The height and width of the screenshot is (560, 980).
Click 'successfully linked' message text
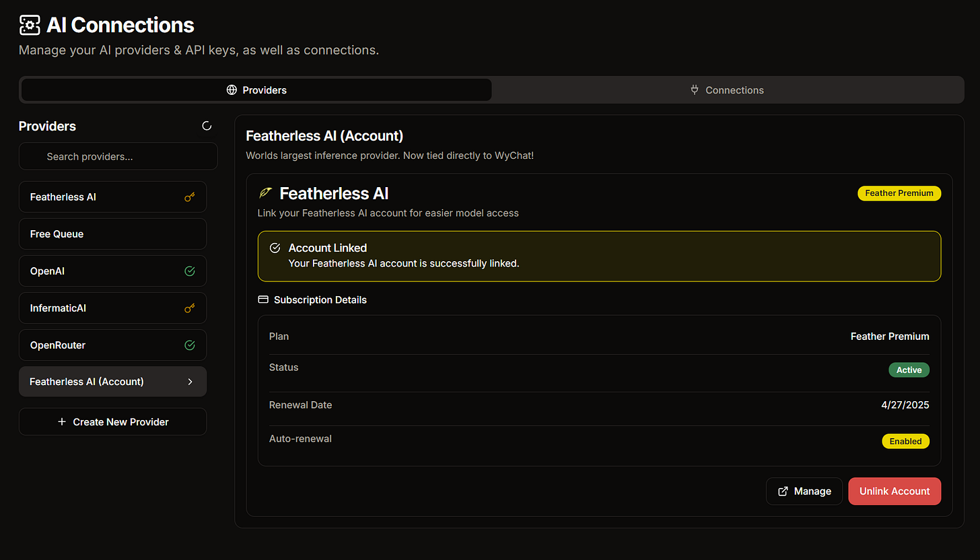(x=404, y=263)
